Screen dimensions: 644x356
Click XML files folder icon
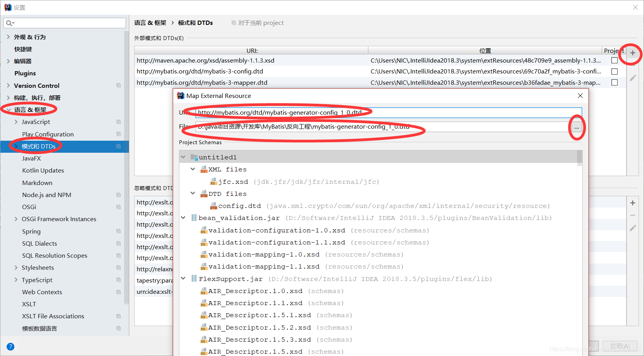pyautogui.click(x=204, y=169)
